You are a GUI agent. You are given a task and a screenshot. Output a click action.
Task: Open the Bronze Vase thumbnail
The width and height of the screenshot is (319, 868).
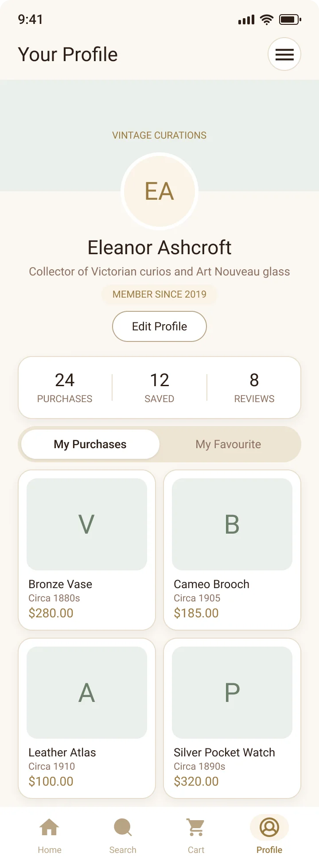click(87, 524)
